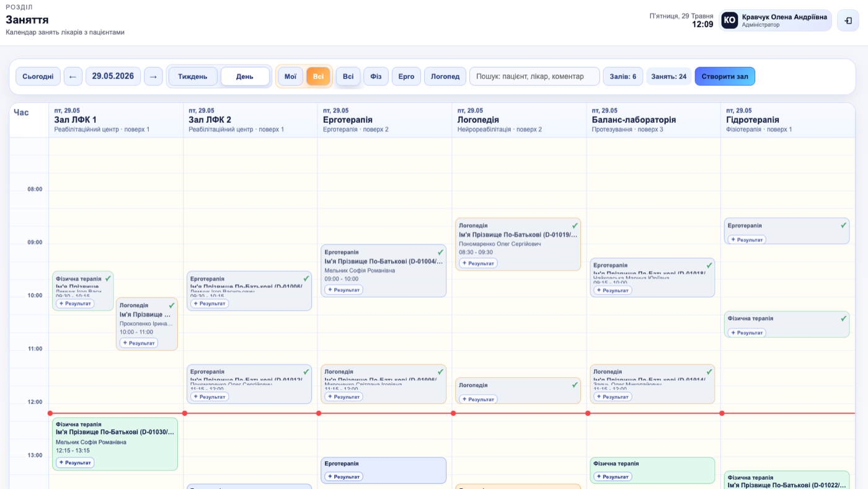
Task: Add Результат to Баланс-лабораторія 13:00 Фізична терапія
Action: (613, 477)
